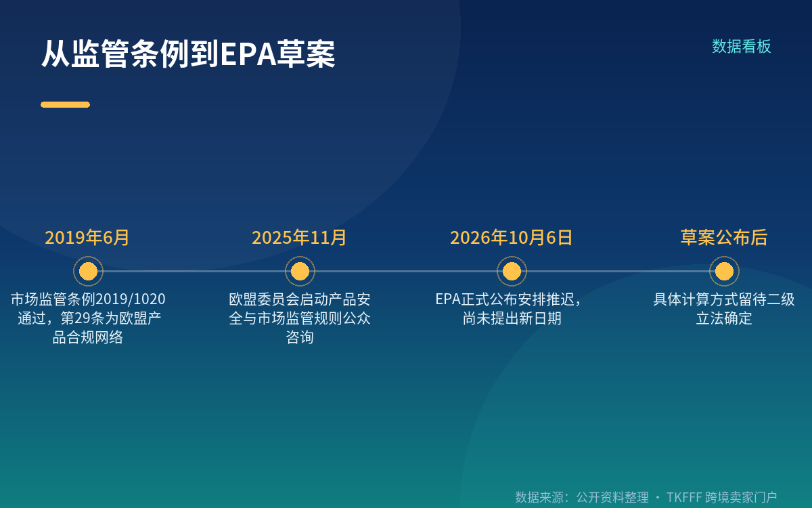Click the date label 2026年10月6日

(512, 238)
